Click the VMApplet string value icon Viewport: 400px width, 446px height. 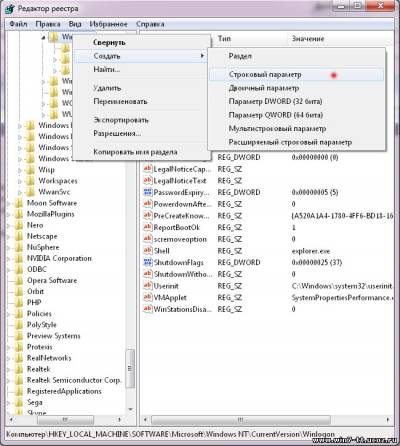point(148,297)
